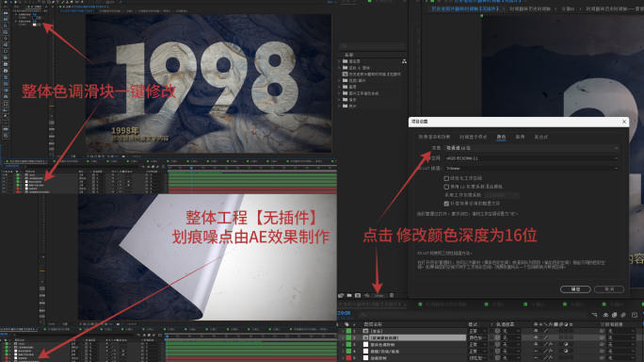644x362 pixels.
Task: Click the track matte icon of layer 1
Action: pyautogui.click(x=498, y=331)
